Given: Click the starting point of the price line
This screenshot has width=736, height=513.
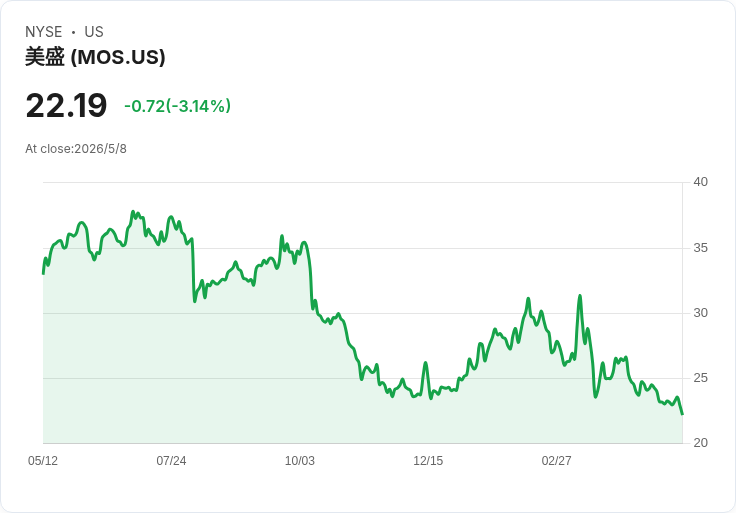Looking at the screenshot, I should click(44, 273).
